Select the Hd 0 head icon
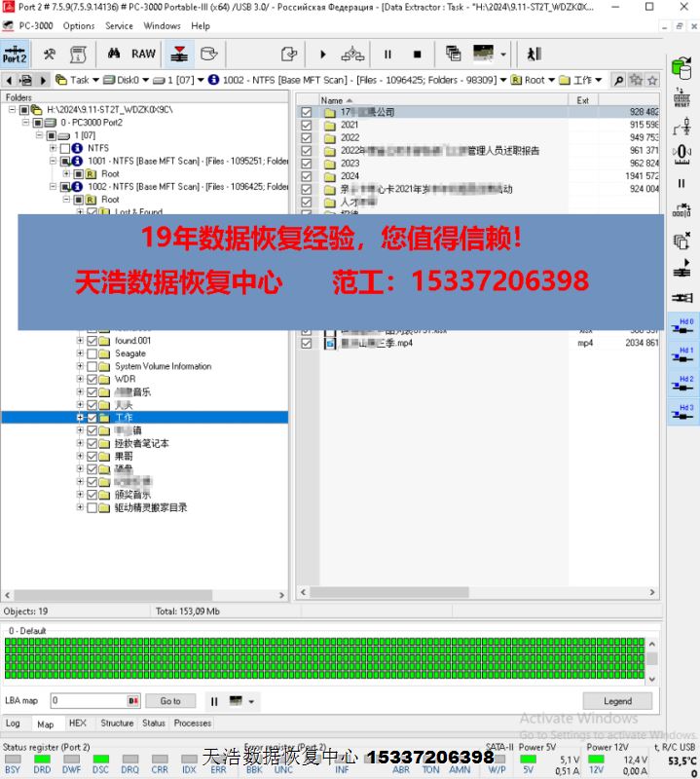Viewport: 700px width, 779px height. (684, 327)
